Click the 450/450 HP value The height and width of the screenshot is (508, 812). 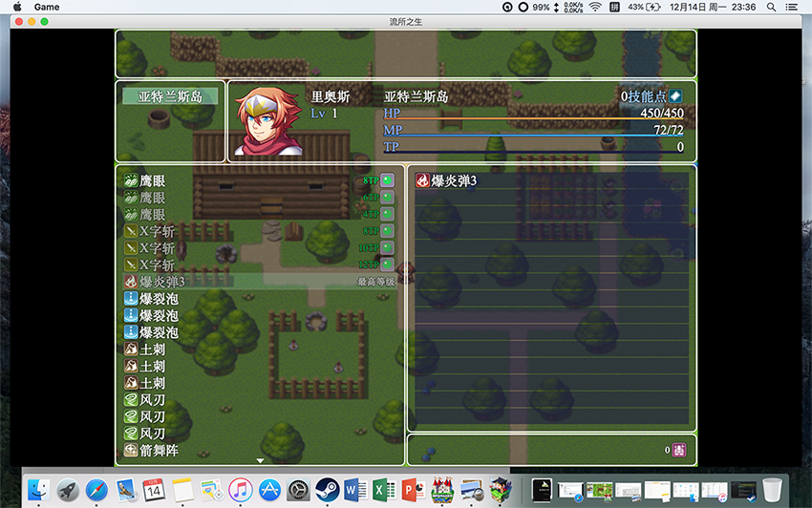coord(662,113)
